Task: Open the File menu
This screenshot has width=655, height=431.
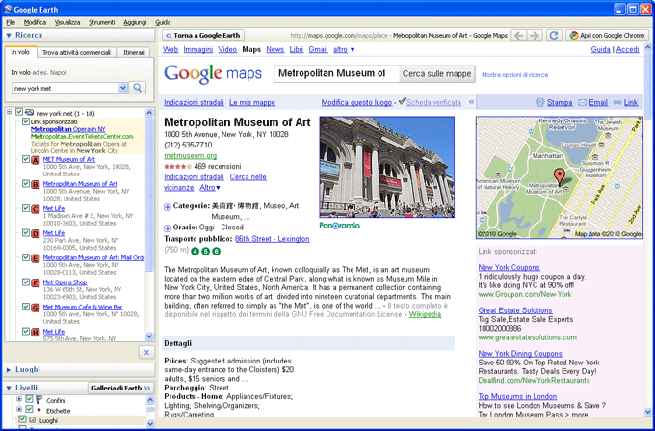Action: pyautogui.click(x=10, y=22)
